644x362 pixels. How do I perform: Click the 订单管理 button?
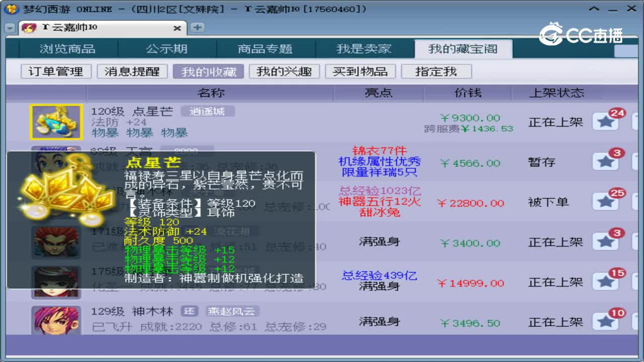coord(56,71)
